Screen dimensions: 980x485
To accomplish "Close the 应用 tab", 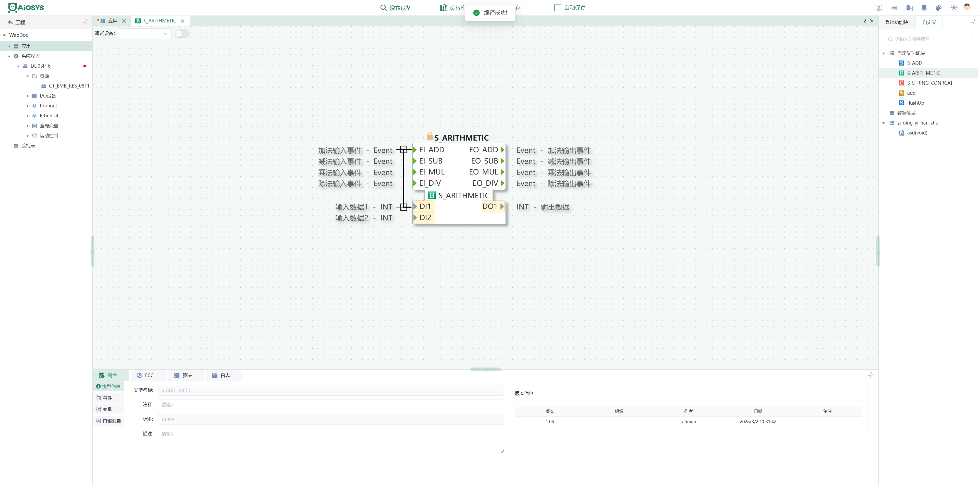I will pos(124,21).
